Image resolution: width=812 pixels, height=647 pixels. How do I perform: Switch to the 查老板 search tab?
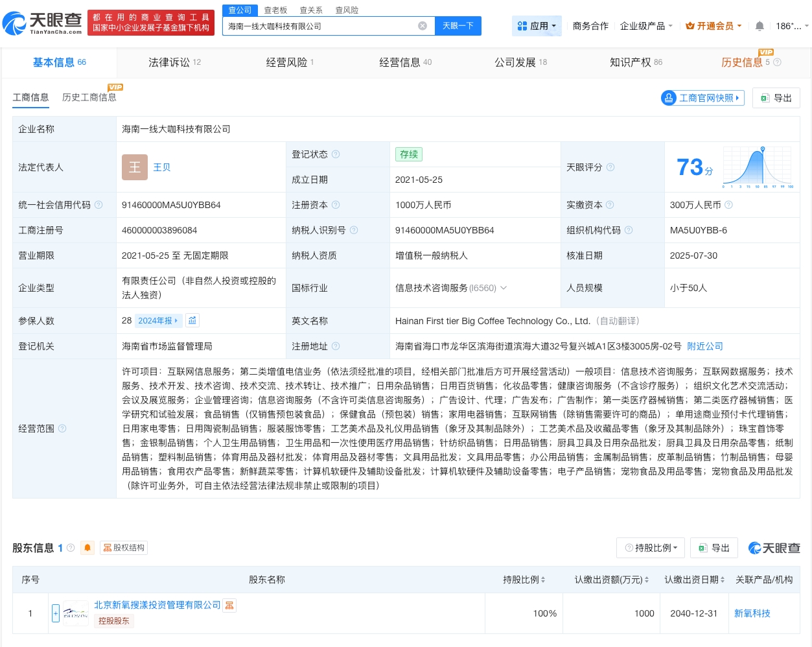point(275,10)
